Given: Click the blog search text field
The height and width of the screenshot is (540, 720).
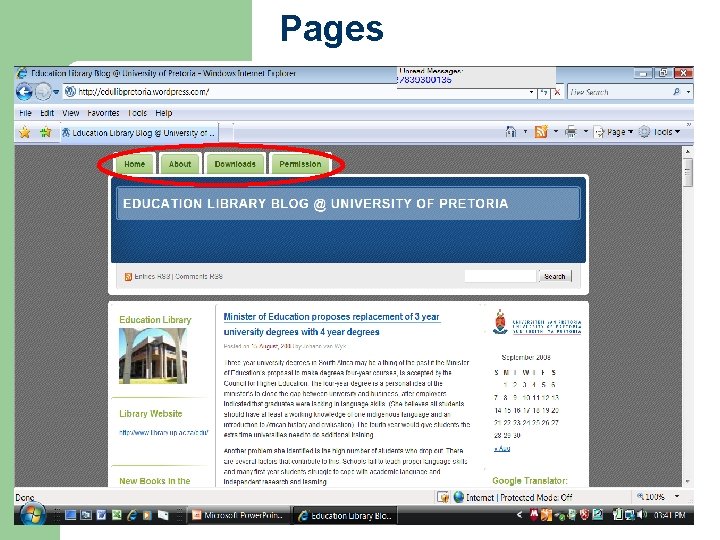Looking at the screenshot, I should point(500,276).
